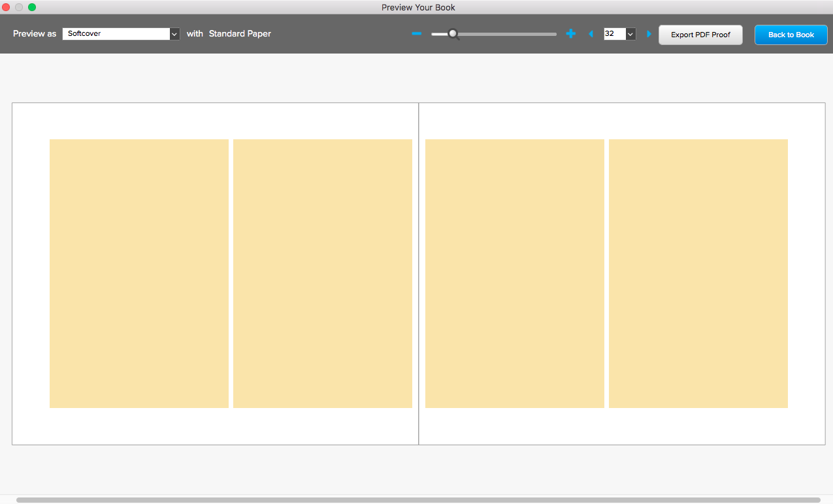The width and height of the screenshot is (833, 504).
Task: Select the first yellow placeholder on right page
Action: 515,274
